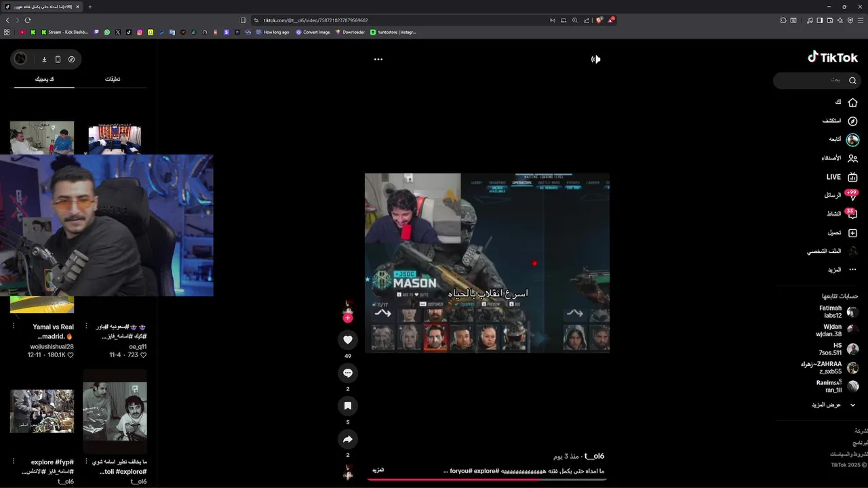Open Explore (استكشف) compass icon

852,121
